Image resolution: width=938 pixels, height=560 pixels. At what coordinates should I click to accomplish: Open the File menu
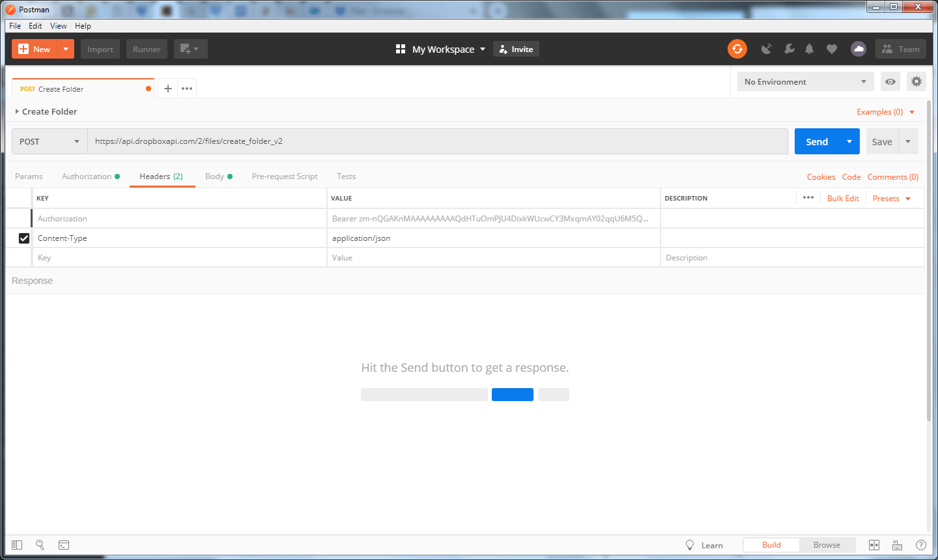pyautogui.click(x=15, y=26)
